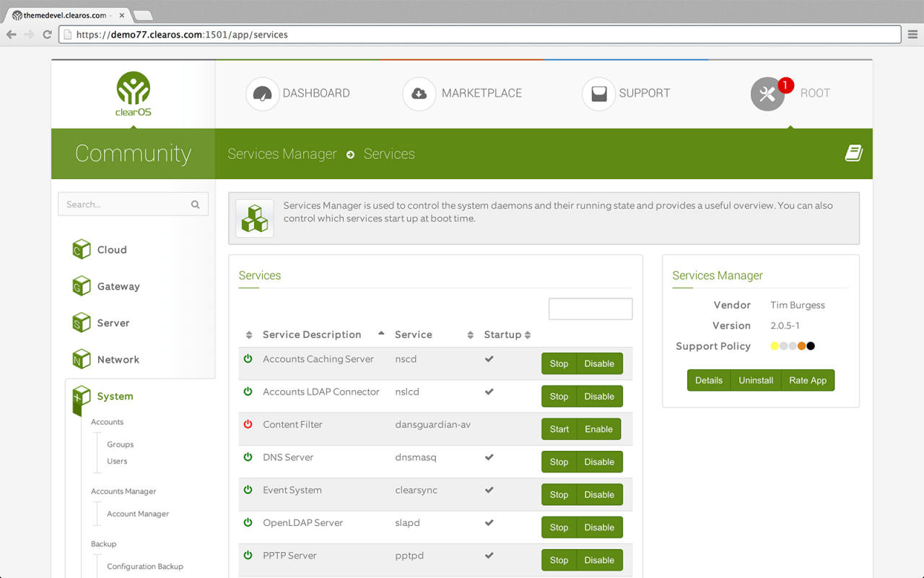Open the Dashboard gauge icon
This screenshot has width=924, height=578.
coord(262,94)
